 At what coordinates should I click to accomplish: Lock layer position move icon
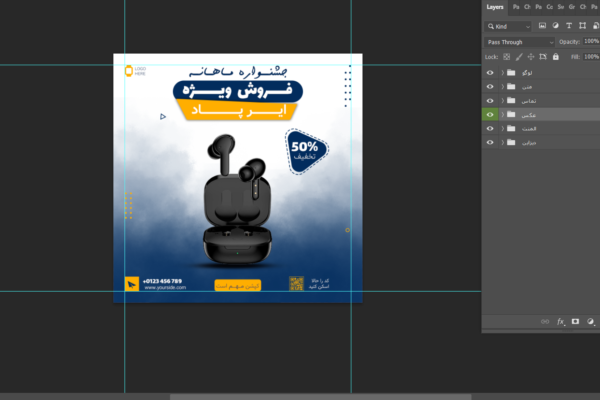click(x=531, y=57)
